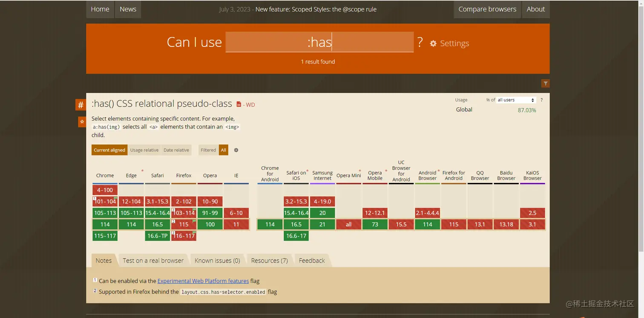Viewport: 644px width, 318px height.
Task: Click the Firefox 2-102 version cell
Action: [x=184, y=201]
